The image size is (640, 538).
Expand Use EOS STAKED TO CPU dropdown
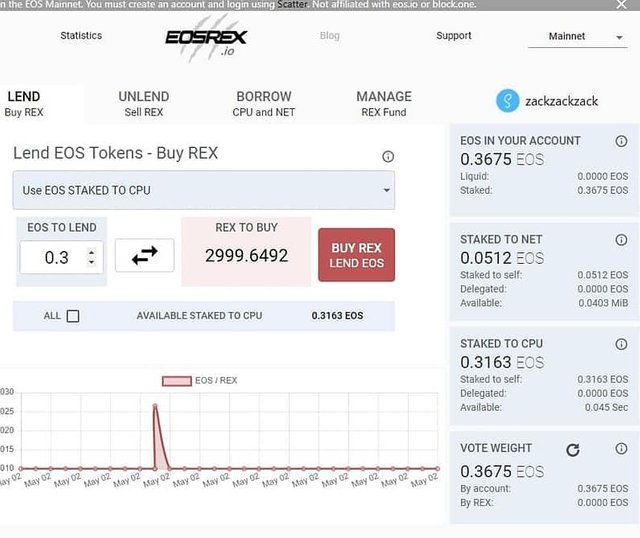tap(204, 190)
